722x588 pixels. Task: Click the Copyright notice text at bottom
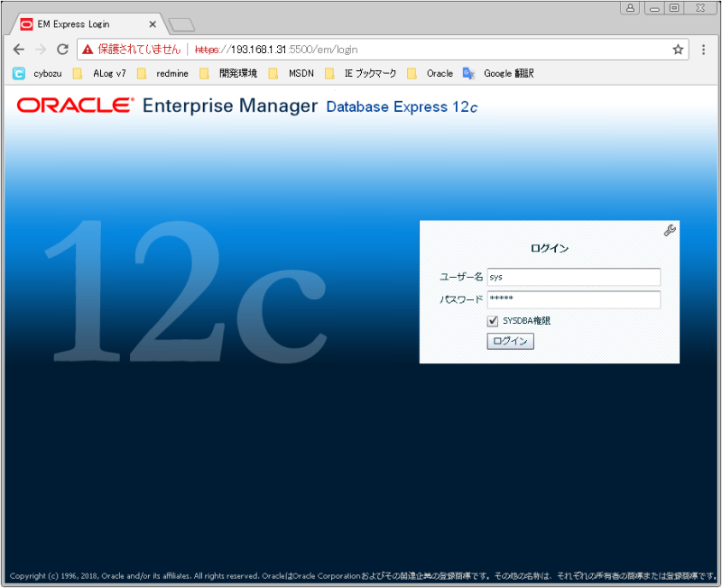tap(363, 575)
